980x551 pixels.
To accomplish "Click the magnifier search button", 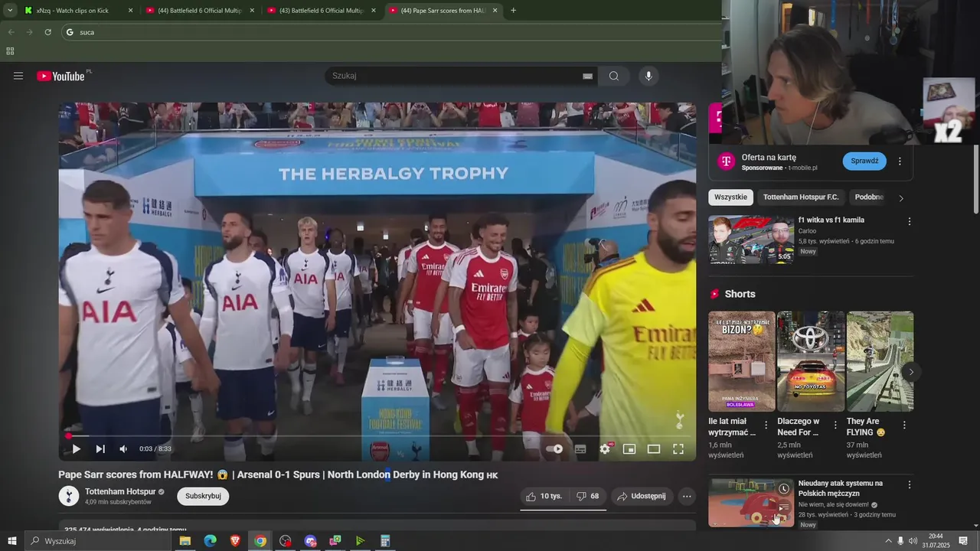I will (614, 76).
